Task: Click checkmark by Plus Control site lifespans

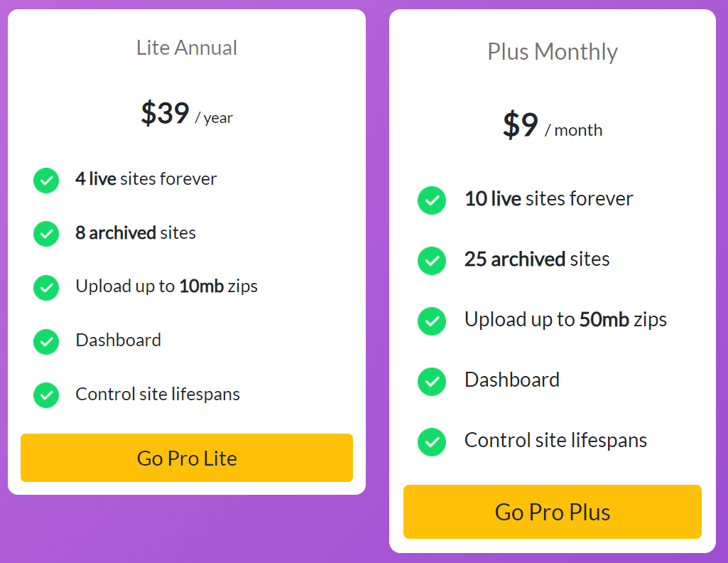Action: pyautogui.click(x=431, y=441)
